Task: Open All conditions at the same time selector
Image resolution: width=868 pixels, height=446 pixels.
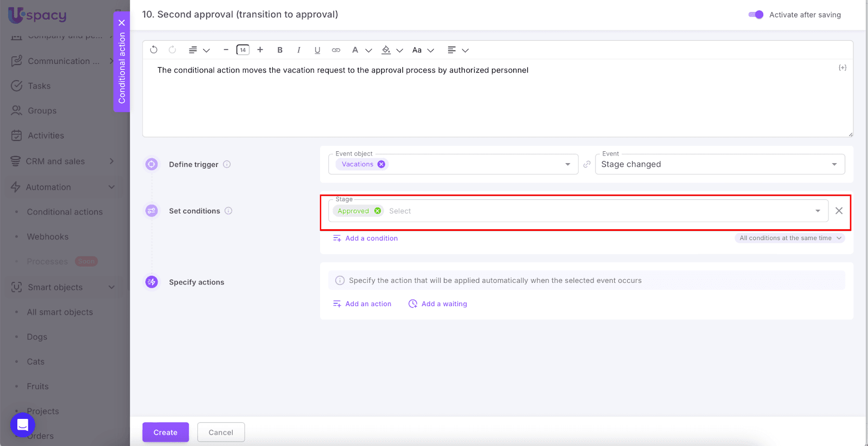Action: [x=789, y=238]
